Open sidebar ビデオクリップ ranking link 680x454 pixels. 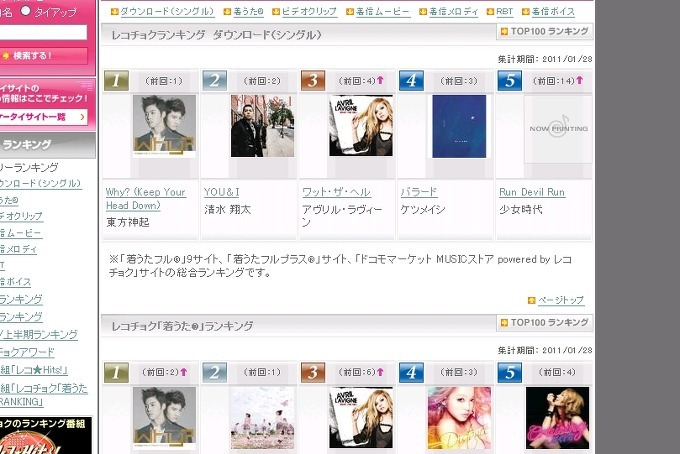(x=21, y=216)
